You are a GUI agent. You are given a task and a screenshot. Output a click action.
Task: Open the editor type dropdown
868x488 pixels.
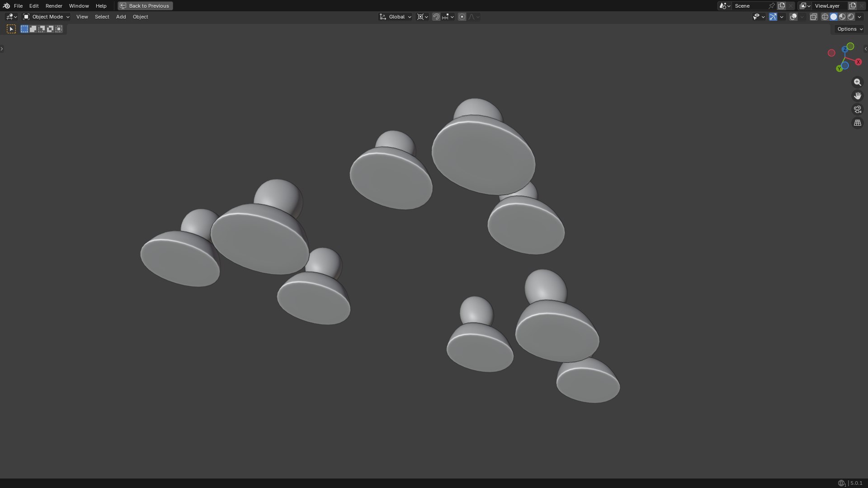(11, 17)
